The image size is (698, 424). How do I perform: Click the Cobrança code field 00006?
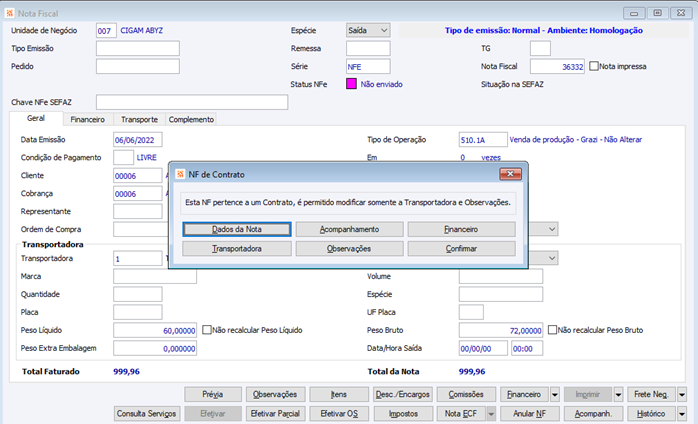[138, 194]
